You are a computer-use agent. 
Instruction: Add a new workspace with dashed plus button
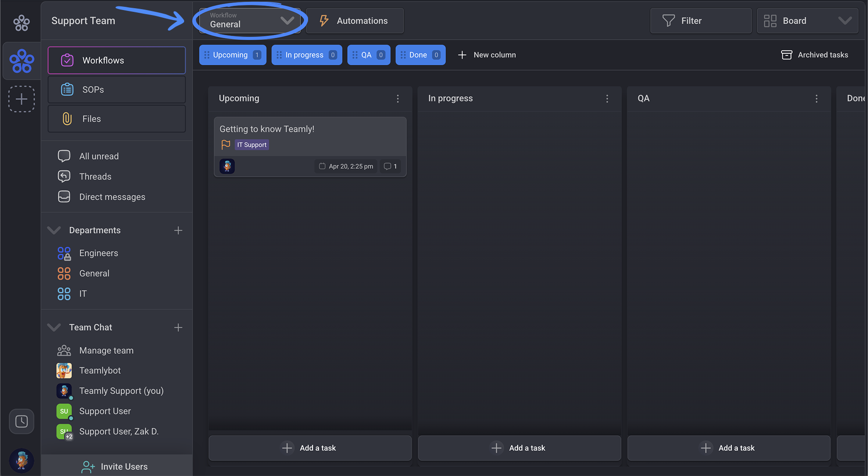[x=21, y=99]
